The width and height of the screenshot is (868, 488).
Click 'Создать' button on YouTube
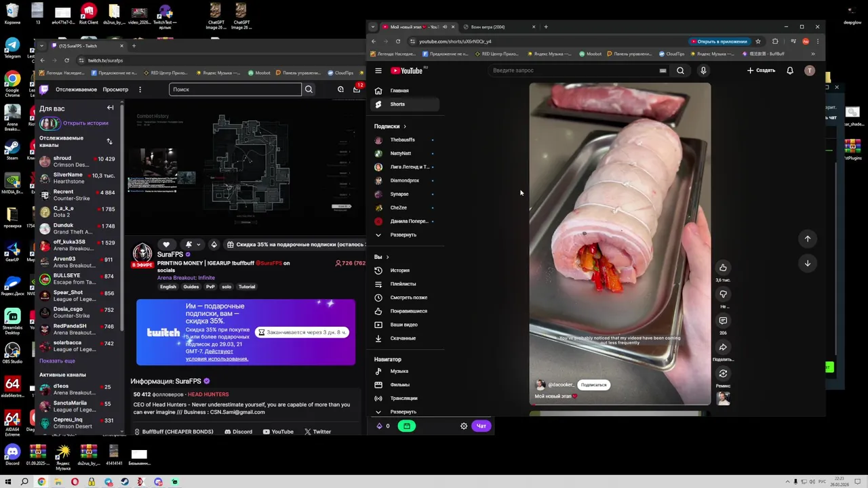click(x=761, y=70)
